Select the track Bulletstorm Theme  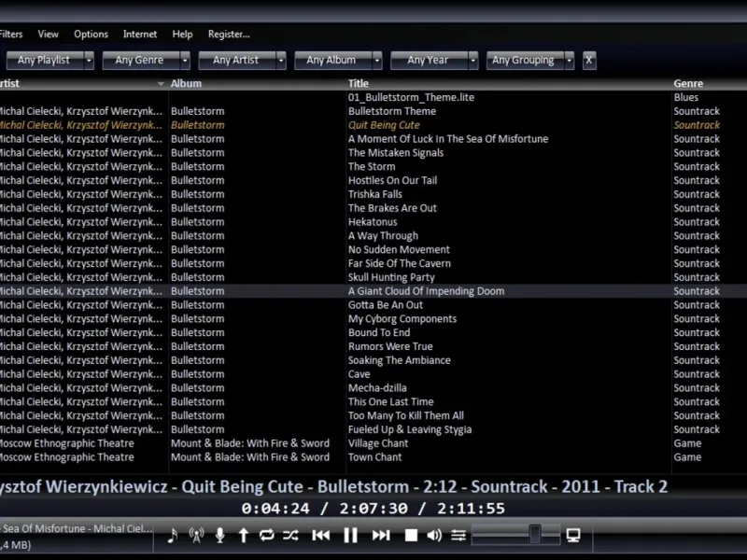pyautogui.click(x=392, y=111)
